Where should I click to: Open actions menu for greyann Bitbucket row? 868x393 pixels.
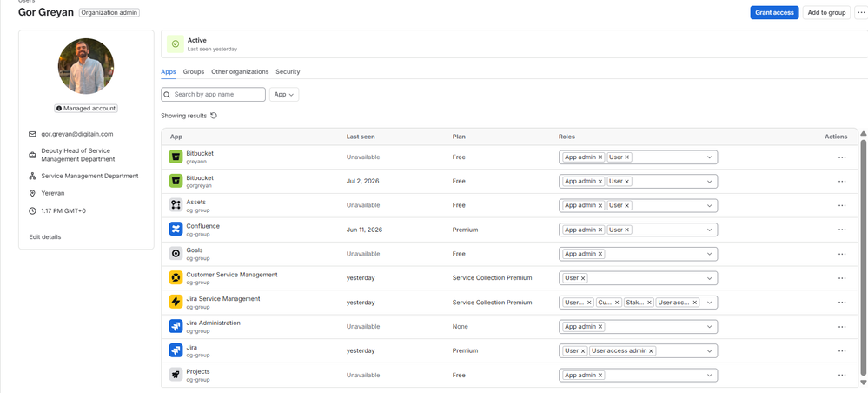click(x=842, y=157)
